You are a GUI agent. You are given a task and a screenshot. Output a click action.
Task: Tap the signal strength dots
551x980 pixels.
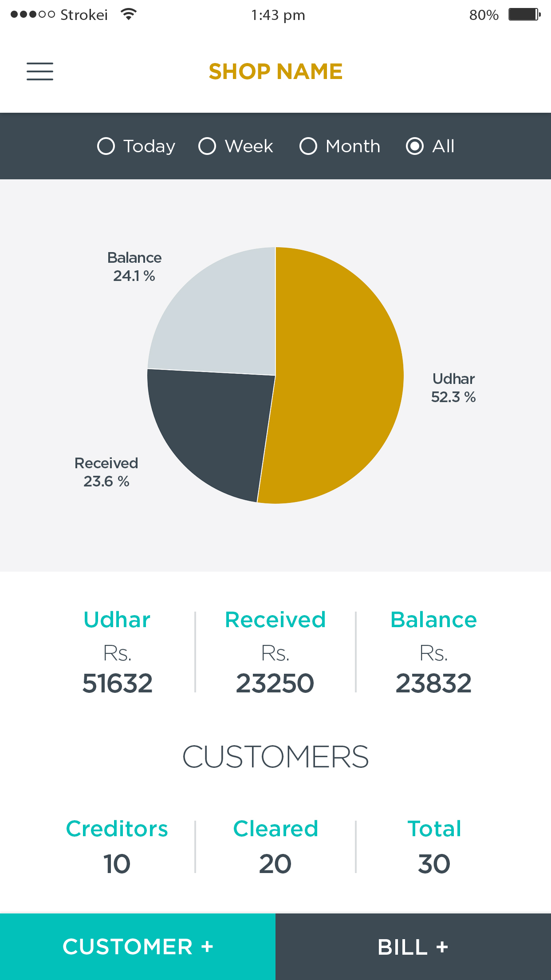pyautogui.click(x=32, y=15)
